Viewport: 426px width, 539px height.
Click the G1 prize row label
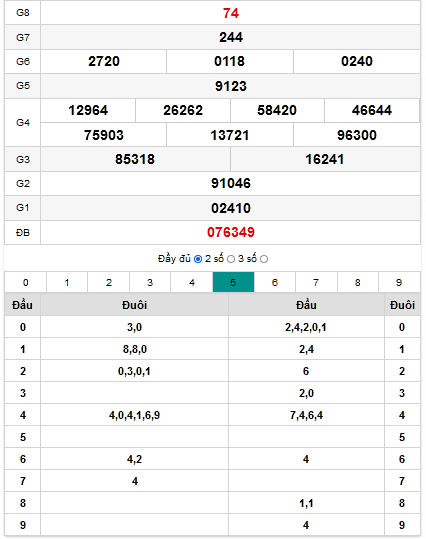pos(23,208)
